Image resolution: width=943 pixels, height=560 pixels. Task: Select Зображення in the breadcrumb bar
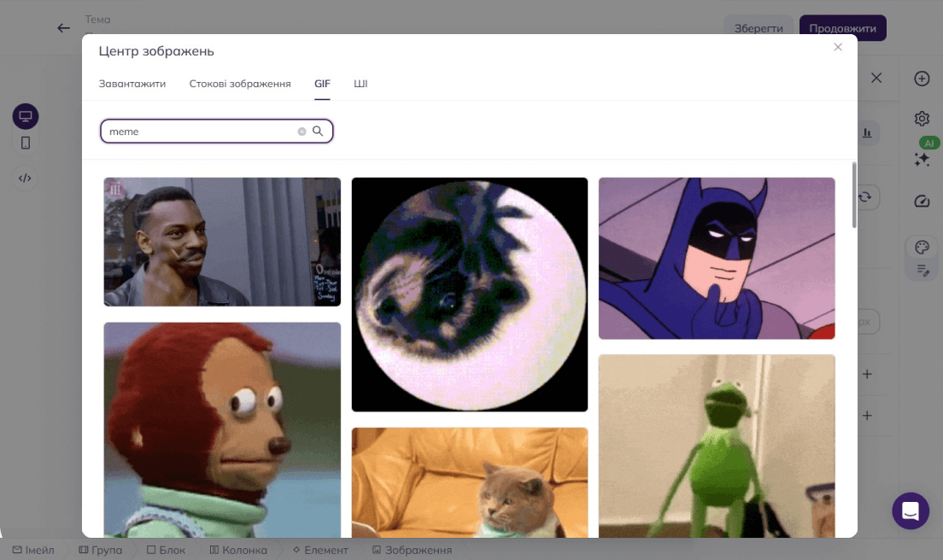click(412, 550)
